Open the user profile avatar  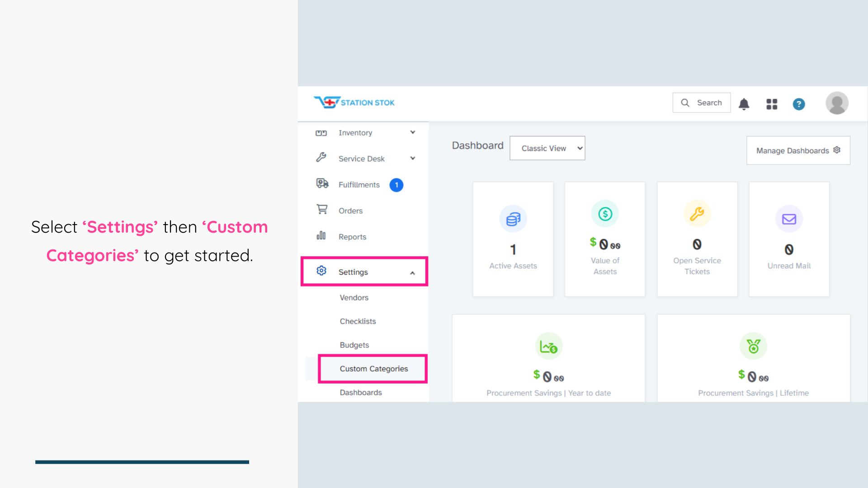pyautogui.click(x=837, y=103)
